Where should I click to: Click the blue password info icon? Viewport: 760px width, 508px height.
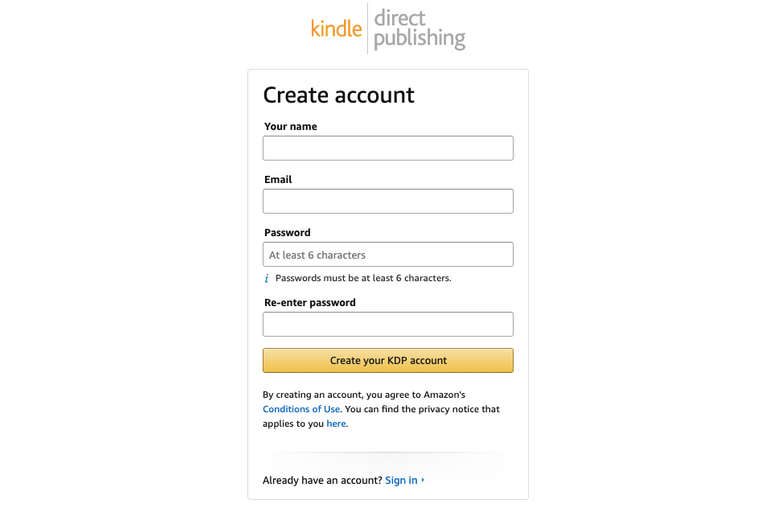click(266, 279)
